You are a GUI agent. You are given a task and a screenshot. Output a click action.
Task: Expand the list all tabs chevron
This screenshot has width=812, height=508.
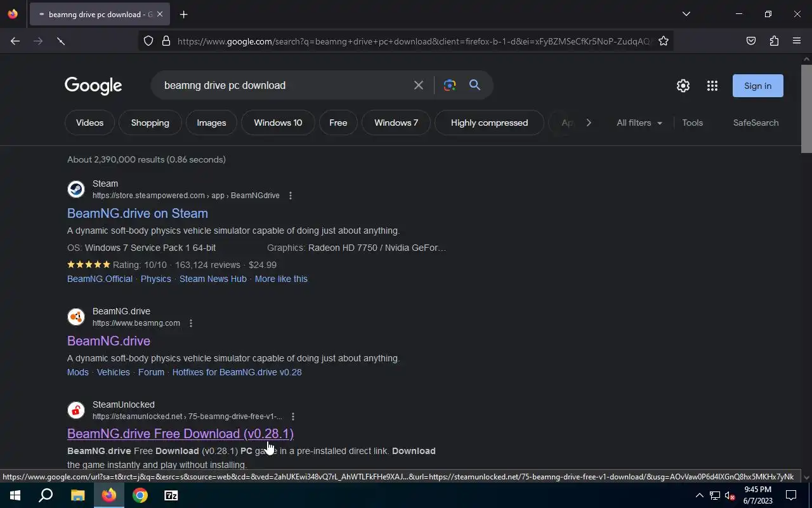(686, 14)
